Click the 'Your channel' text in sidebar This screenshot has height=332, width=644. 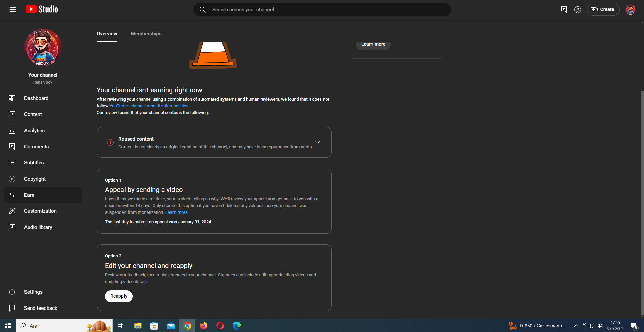tap(43, 75)
